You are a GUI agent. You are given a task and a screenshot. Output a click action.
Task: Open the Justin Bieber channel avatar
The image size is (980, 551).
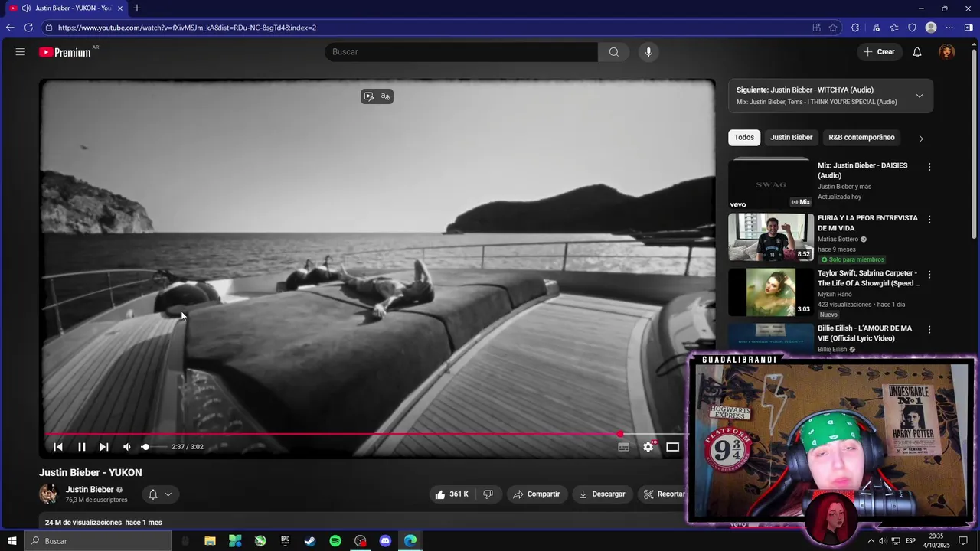coord(48,494)
